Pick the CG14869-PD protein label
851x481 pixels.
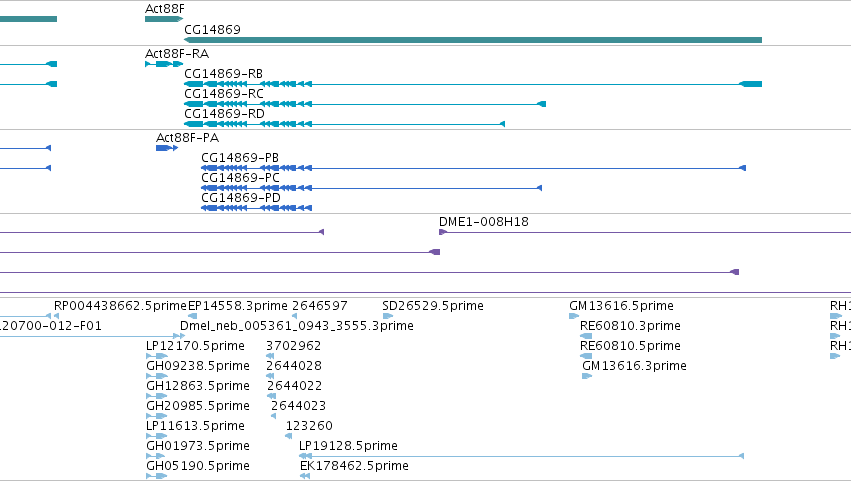point(241,198)
